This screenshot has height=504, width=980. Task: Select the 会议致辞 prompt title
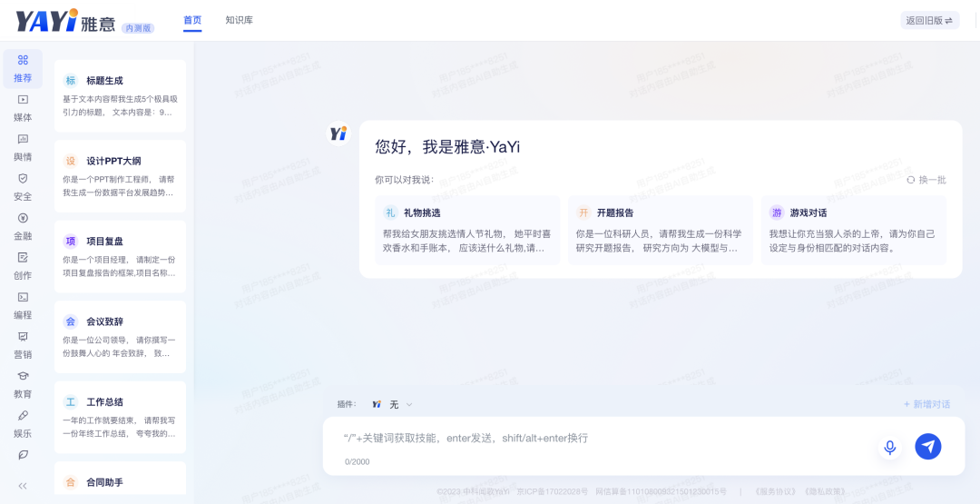click(x=105, y=321)
